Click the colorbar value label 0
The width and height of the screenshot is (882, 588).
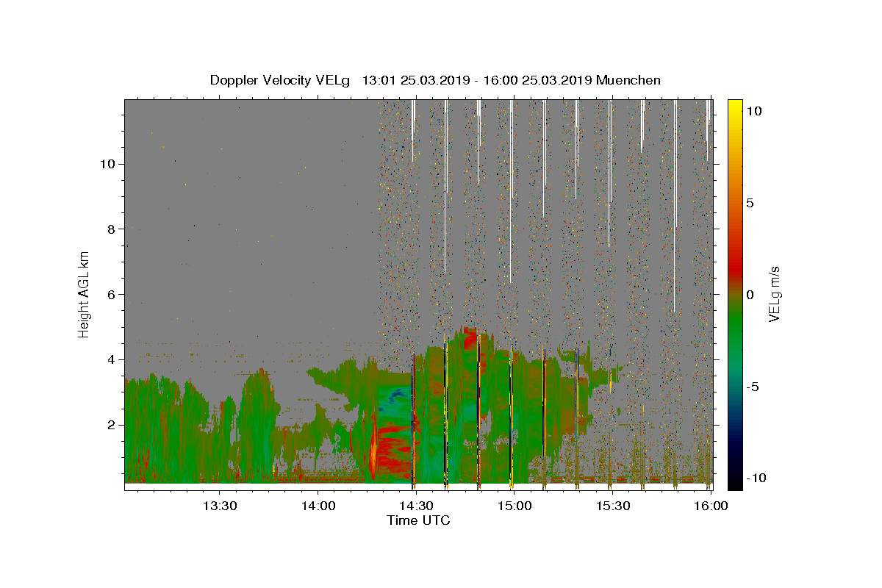752,295
